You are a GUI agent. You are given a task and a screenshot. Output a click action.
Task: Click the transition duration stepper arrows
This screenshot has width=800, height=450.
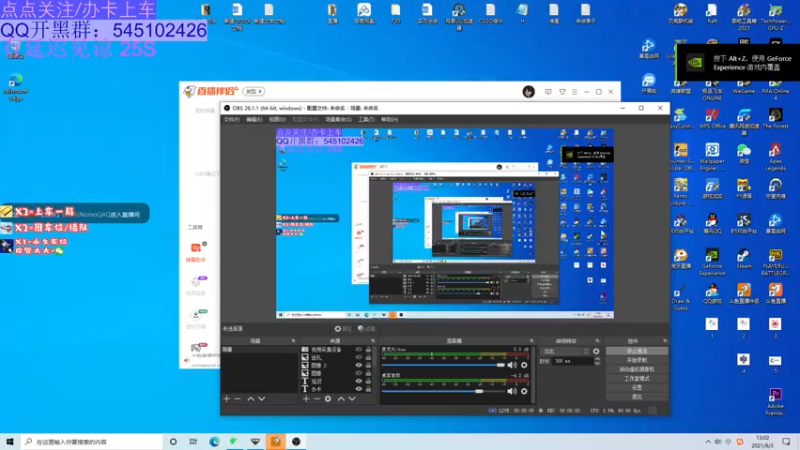[x=597, y=361]
